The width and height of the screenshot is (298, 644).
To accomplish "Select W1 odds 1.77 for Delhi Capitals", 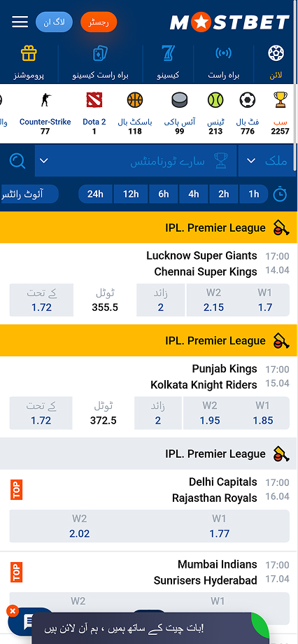I will click(219, 526).
